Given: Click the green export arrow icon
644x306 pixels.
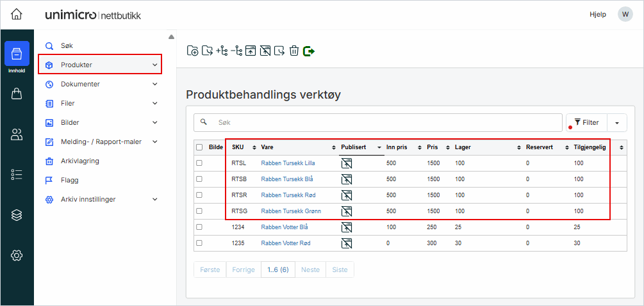Looking at the screenshot, I should point(309,51).
